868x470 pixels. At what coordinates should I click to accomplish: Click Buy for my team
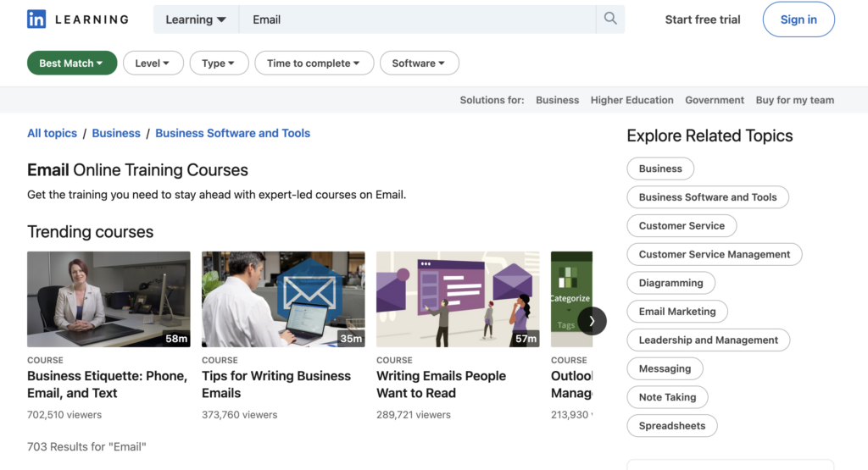[x=794, y=100]
